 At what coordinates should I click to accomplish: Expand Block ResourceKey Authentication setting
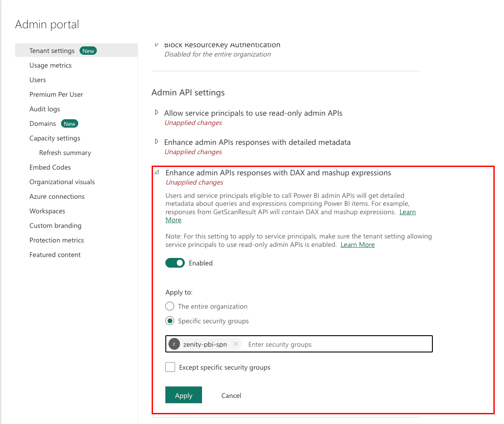click(157, 45)
